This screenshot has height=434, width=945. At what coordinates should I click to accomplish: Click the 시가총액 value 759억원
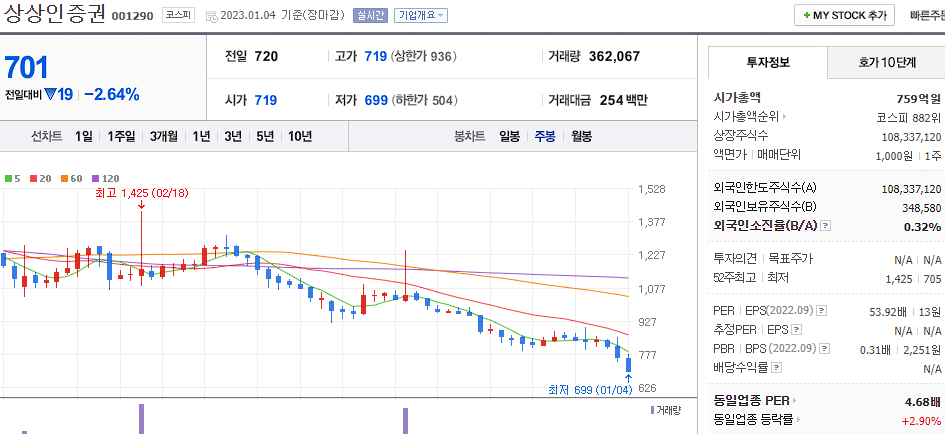coord(918,99)
